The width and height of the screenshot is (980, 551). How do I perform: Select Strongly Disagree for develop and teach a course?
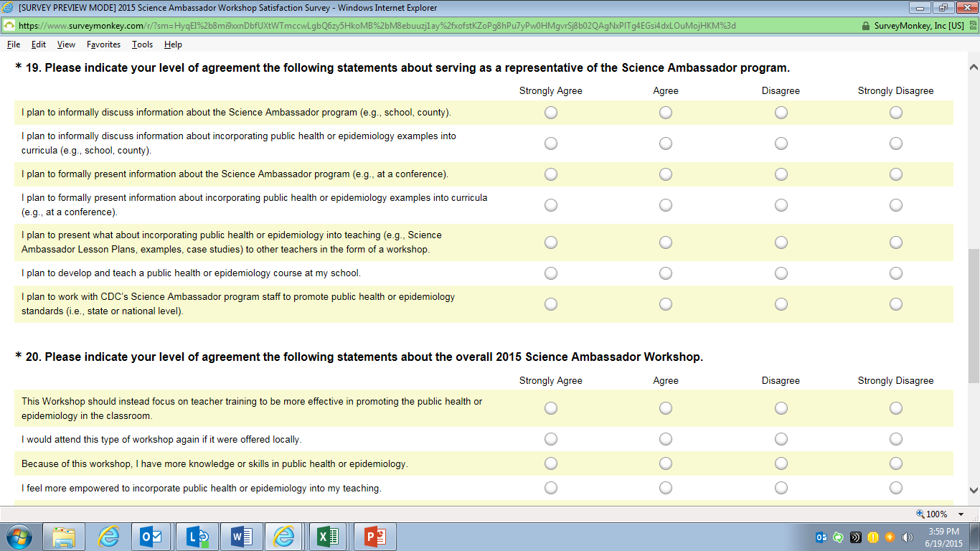[x=896, y=273]
